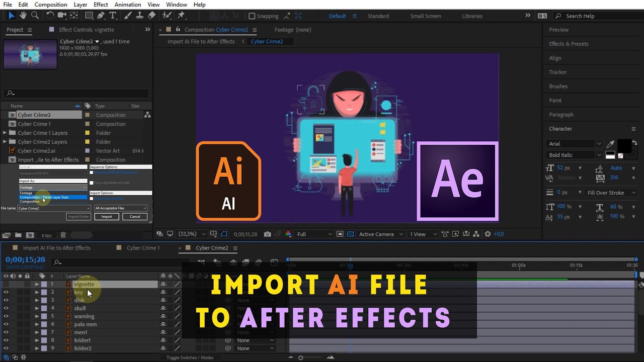Check Illustrator/PDF/EPS Sequence option

[91, 172]
